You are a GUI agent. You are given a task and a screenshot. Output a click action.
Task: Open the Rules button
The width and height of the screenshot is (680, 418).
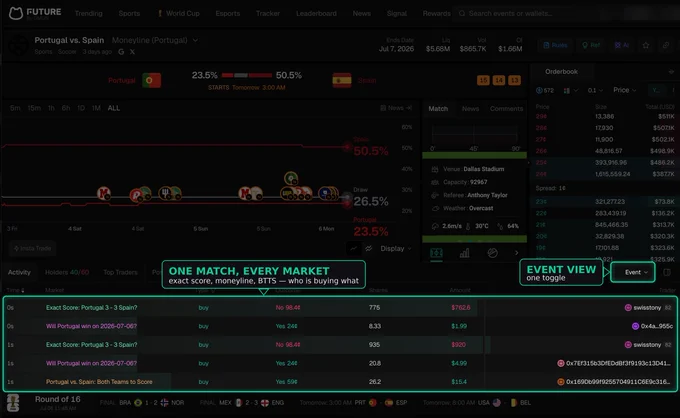[555, 45]
